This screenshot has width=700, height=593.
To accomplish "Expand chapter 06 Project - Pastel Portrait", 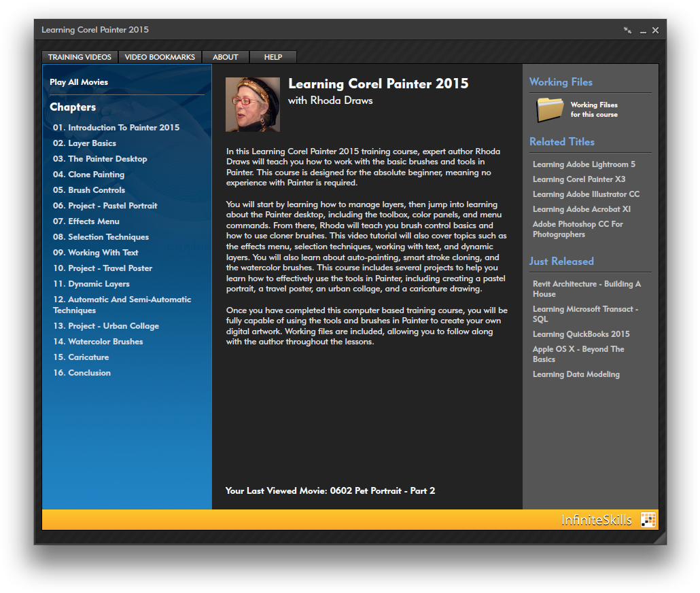I will click(x=105, y=206).
